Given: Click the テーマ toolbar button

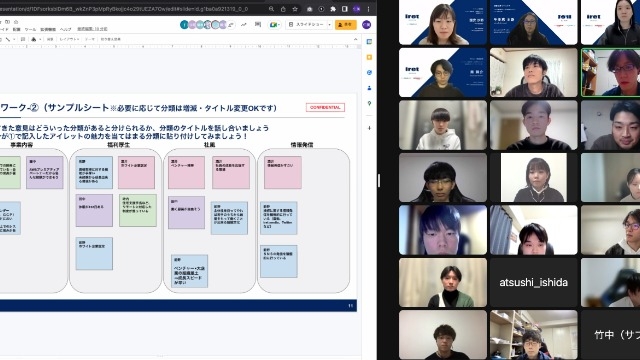Looking at the screenshot, I should pos(90,39).
